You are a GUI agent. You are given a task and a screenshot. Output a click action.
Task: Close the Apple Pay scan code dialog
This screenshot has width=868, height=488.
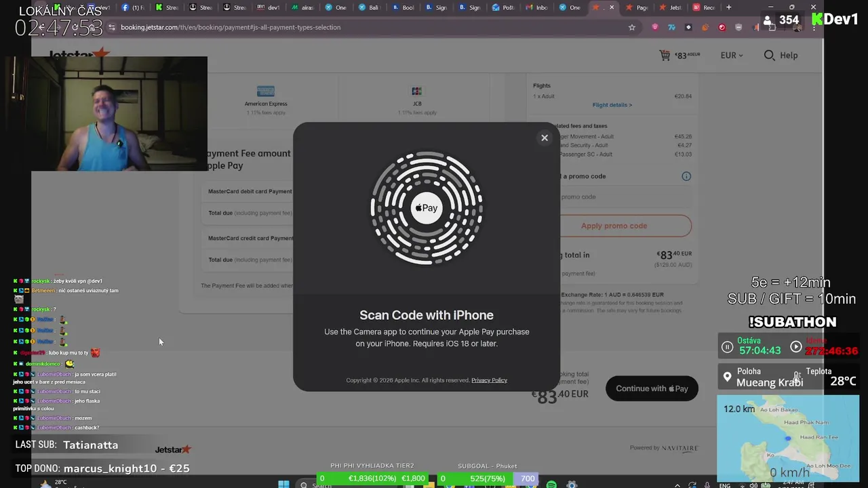tap(544, 138)
